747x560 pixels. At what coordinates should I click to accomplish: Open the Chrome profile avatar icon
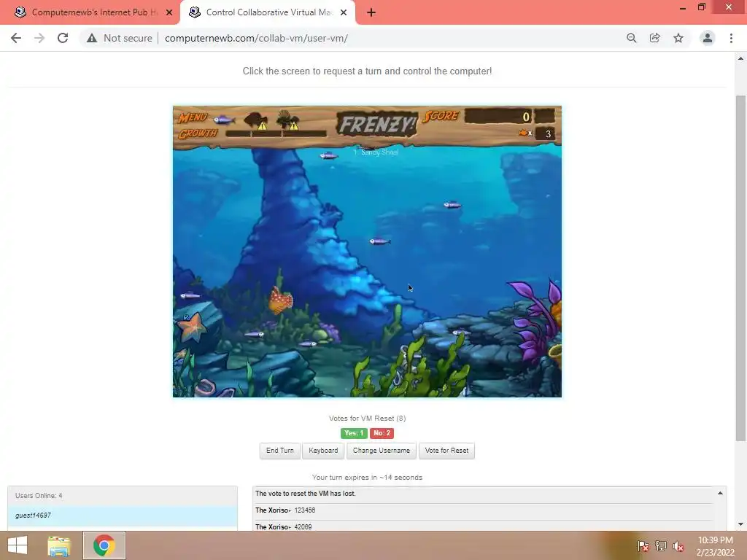708,38
